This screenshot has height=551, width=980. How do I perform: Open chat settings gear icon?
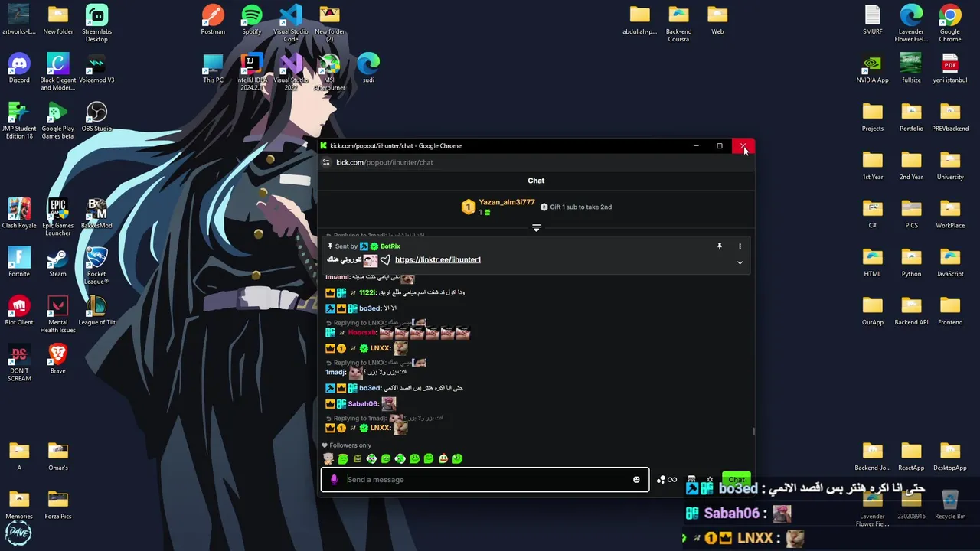click(710, 480)
